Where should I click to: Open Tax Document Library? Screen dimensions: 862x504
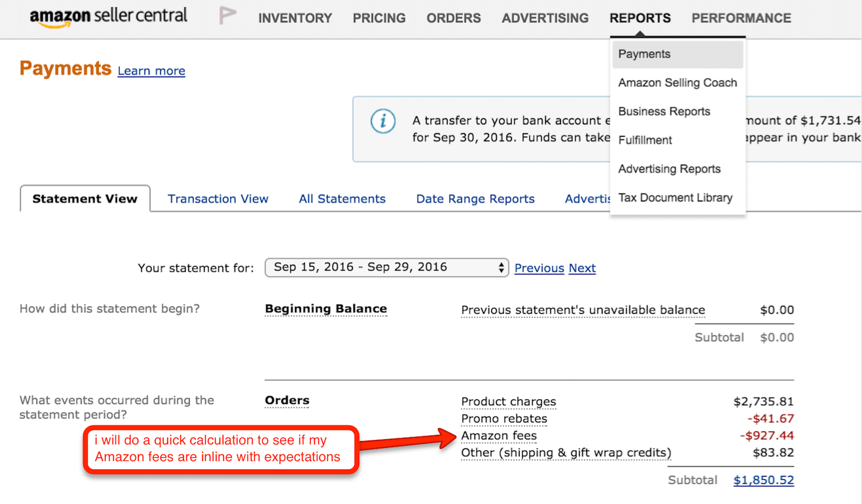click(x=675, y=197)
